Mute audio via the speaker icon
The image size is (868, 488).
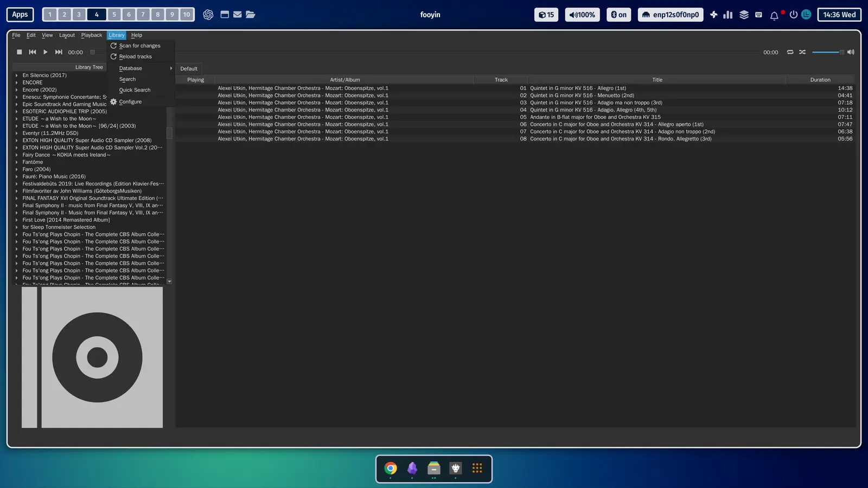(851, 52)
